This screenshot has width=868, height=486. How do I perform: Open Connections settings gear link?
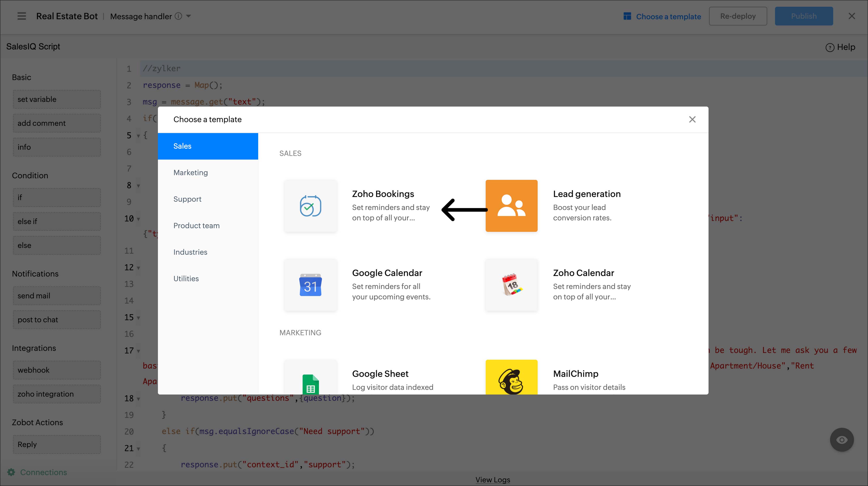[11, 472]
